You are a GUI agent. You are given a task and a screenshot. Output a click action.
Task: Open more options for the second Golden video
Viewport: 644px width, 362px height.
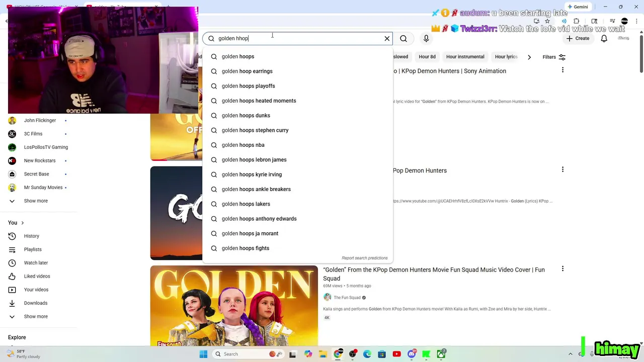(x=562, y=169)
